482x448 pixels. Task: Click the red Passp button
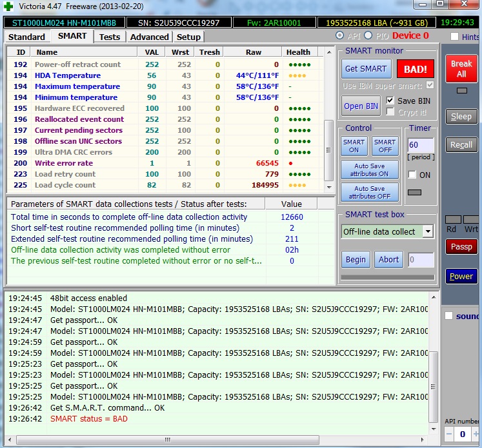(461, 246)
